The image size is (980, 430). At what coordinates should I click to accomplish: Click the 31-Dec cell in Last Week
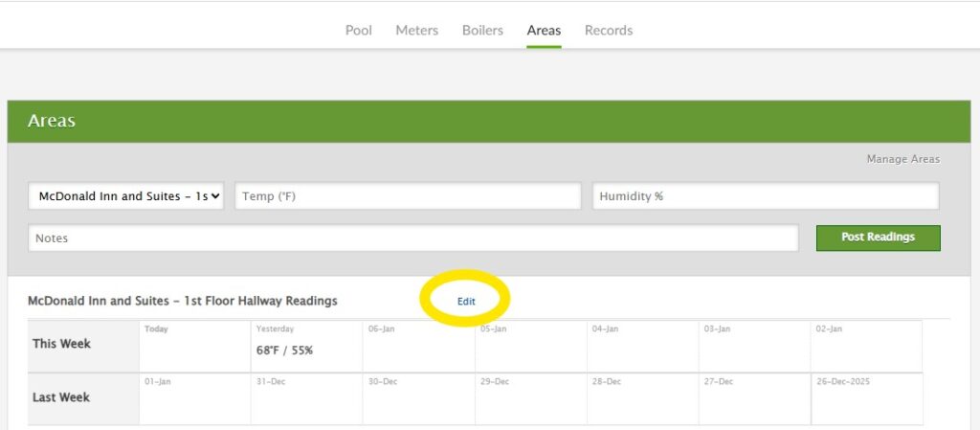coord(306,399)
